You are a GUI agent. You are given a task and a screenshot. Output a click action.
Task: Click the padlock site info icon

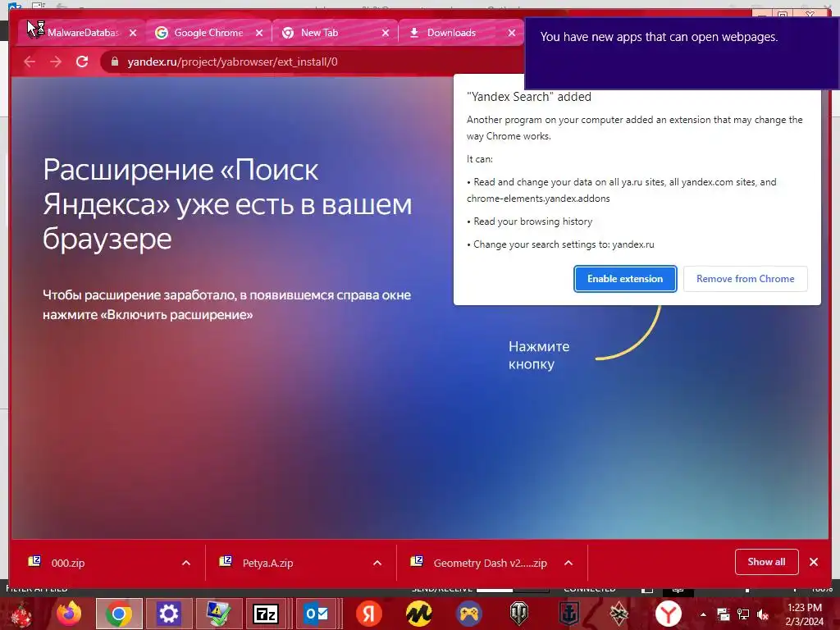click(115, 62)
